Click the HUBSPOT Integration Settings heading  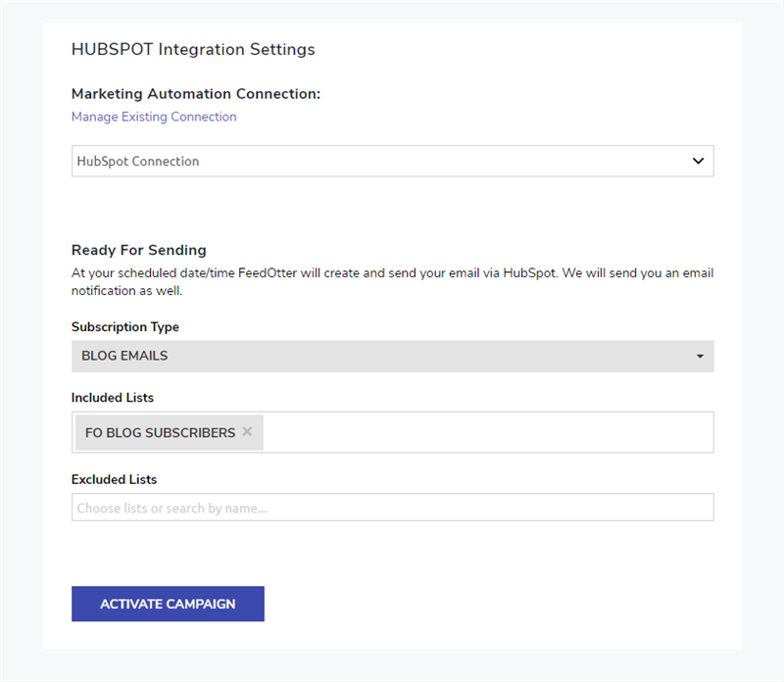tap(193, 49)
